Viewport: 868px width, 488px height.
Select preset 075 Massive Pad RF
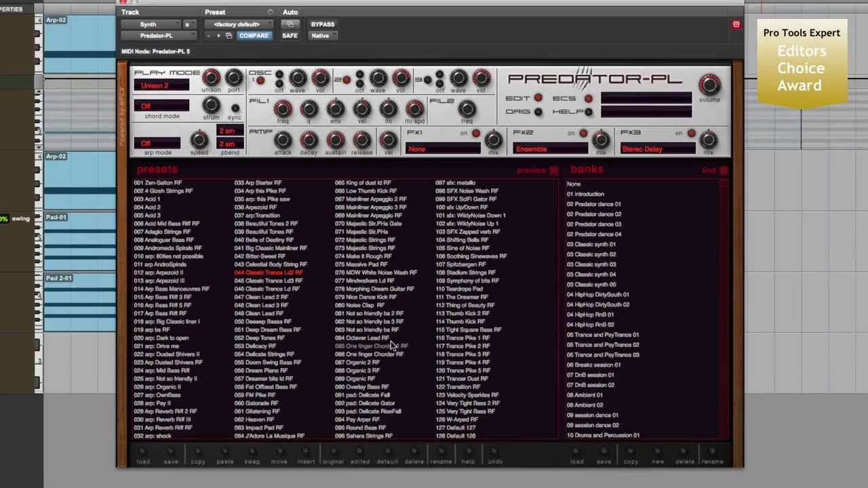tap(361, 264)
